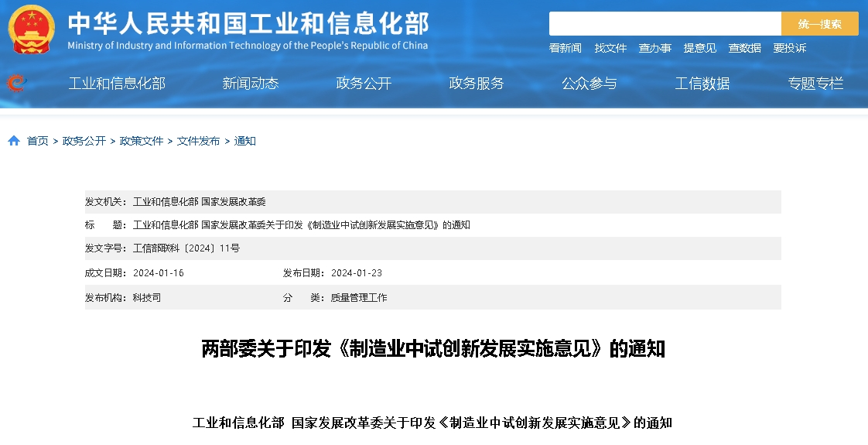Click the main heading 两部委关于印发…的通知

433,349
